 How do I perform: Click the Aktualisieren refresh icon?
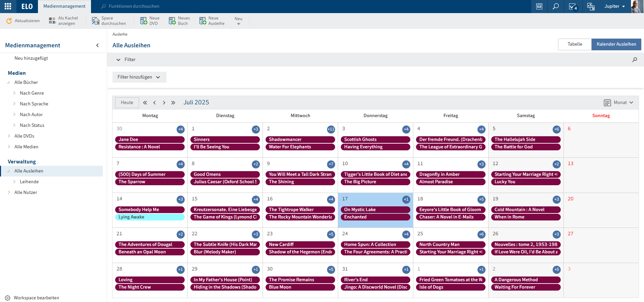point(9,21)
